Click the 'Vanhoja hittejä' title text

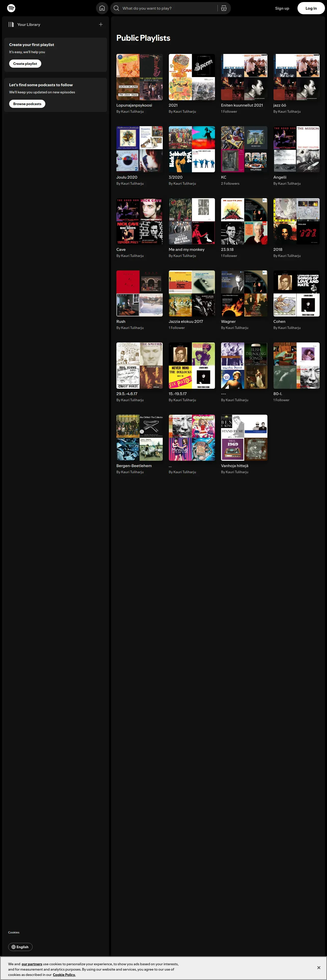(235, 466)
